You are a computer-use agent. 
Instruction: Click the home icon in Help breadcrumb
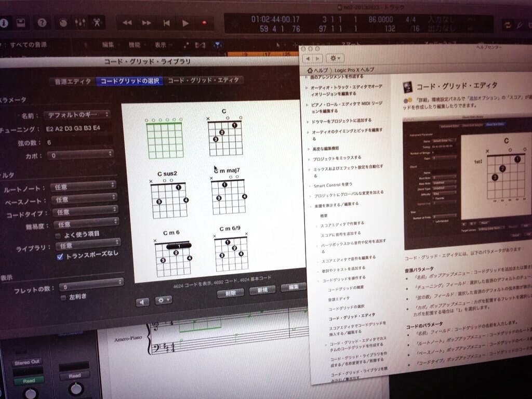click(310, 71)
